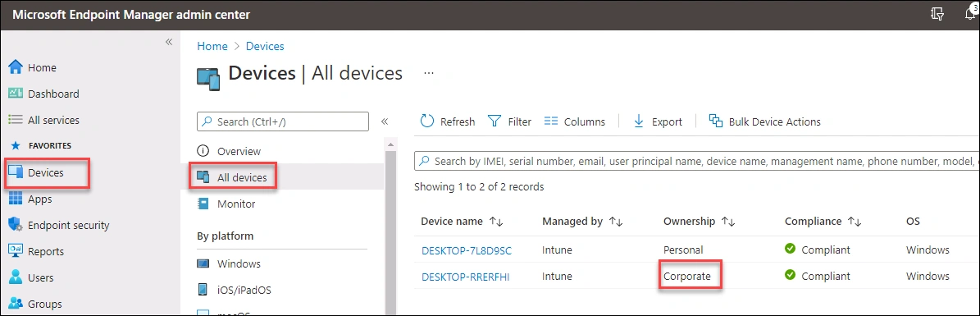Open the directory and subscription icon
Image resolution: width=980 pixels, height=316 pixels.
937,15
